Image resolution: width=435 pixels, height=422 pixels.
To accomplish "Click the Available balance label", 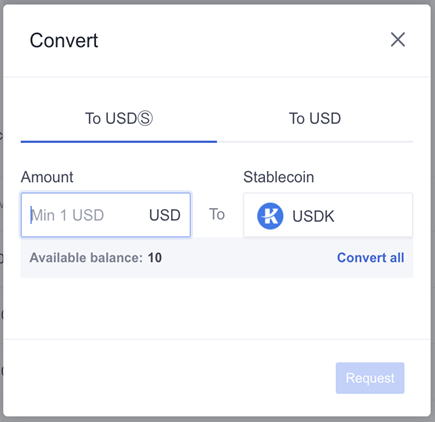I will pyautogui.click(x=86, y=258).
